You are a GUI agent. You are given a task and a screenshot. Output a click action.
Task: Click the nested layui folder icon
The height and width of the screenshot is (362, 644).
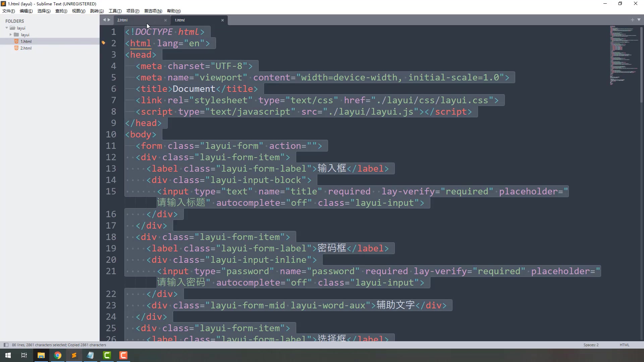tap(16, 35)
